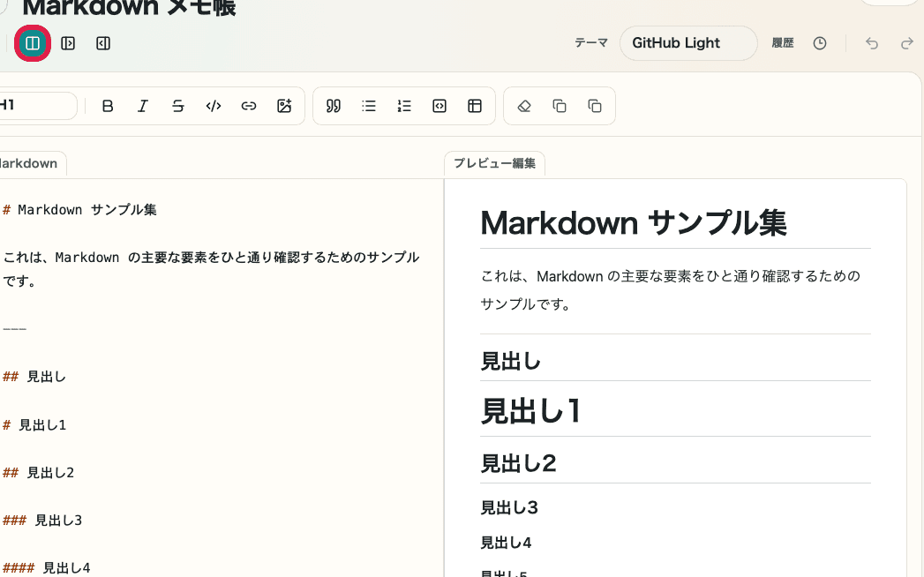The width and height of the screenshot is (924, 577).
Task: Open the heading level H1 dropdown
Action: [35, 106]
